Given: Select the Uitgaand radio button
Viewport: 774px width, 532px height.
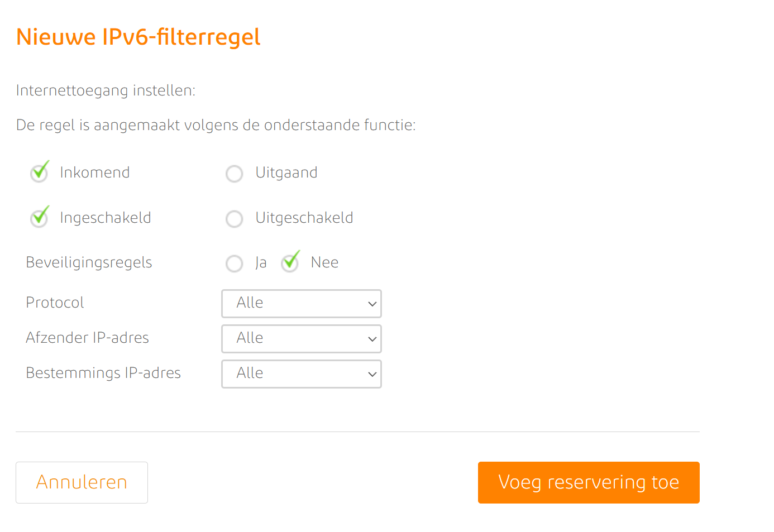Looking at the screenshot, I should pyautogui.click(x=235, y=174).
